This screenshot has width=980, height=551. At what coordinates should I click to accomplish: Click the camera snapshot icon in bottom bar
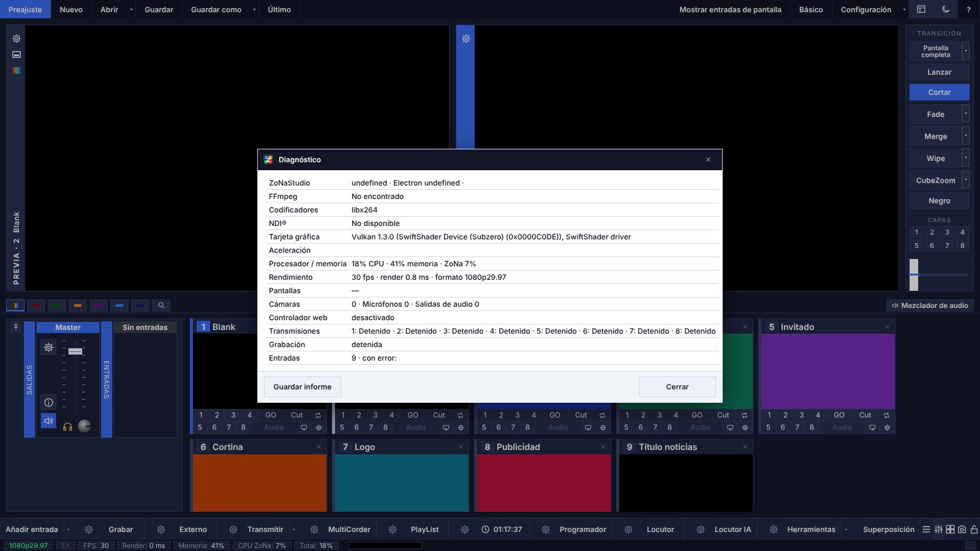coord(962,530)
